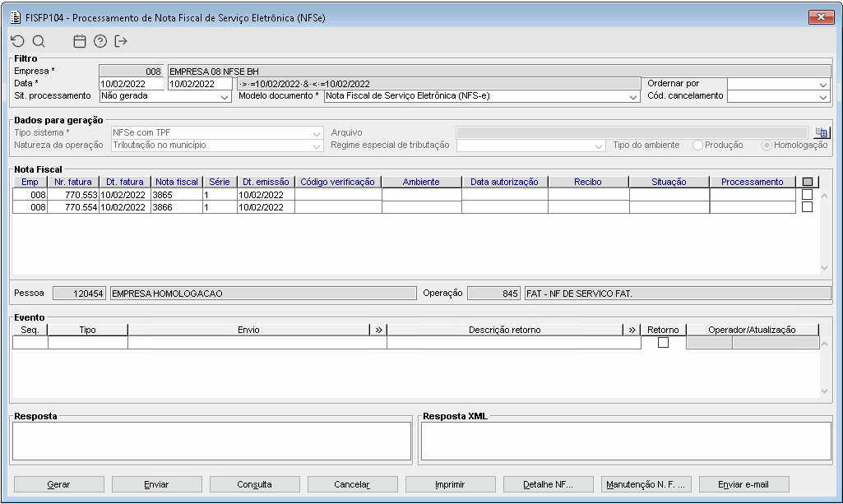Click the Cancelar button
This screenshot has height=504, width=843.
tap(352, 484)
